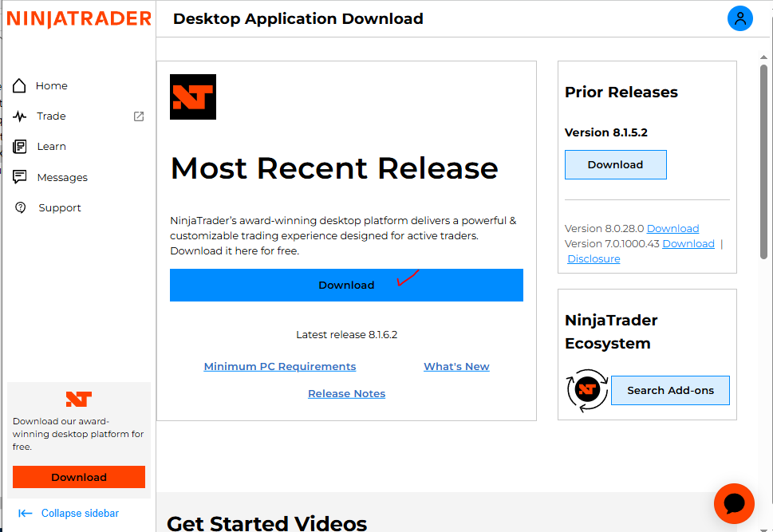Image resolution: width=773 pixels, height=532 pixels.
Task: Click the Home house icon
Action: pyautogui.click(x=19, y=86)
